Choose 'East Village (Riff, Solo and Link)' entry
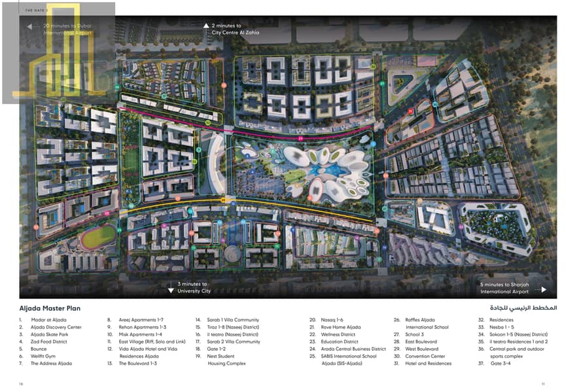Viewport: 566px width, 392px height. coord(152,342)
